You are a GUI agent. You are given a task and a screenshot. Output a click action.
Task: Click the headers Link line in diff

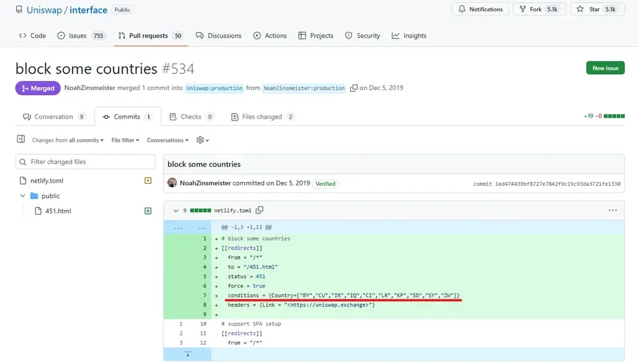pos(301,305)
